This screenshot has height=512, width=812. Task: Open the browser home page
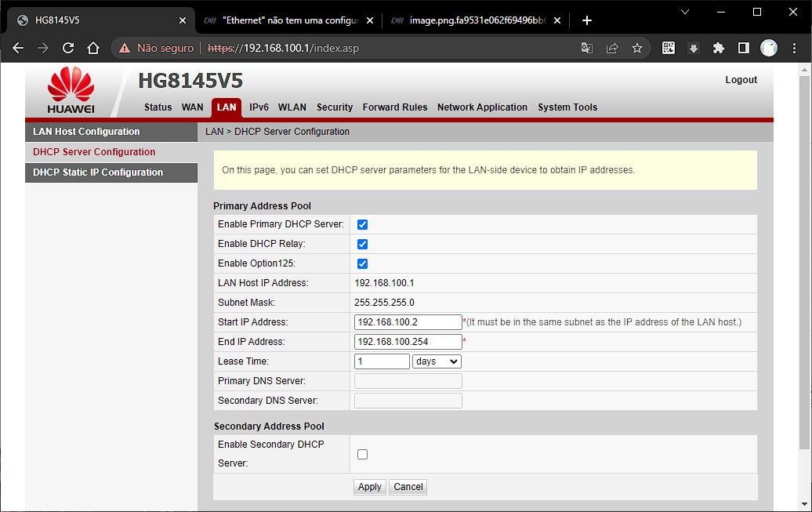pos(93,48)
